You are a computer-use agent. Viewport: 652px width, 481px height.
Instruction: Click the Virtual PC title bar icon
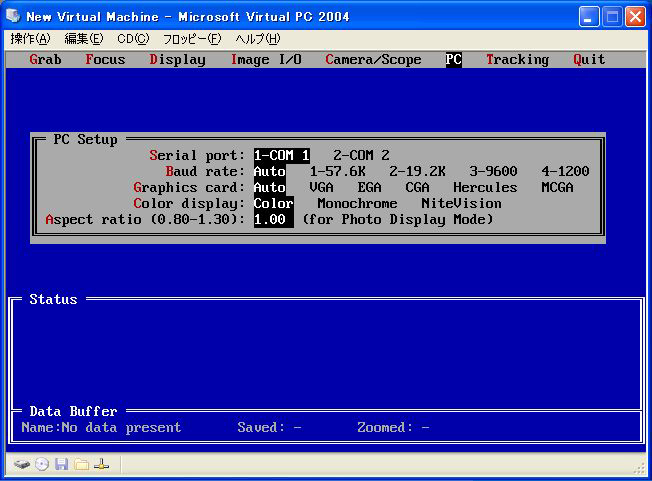[x=13, y=16]
